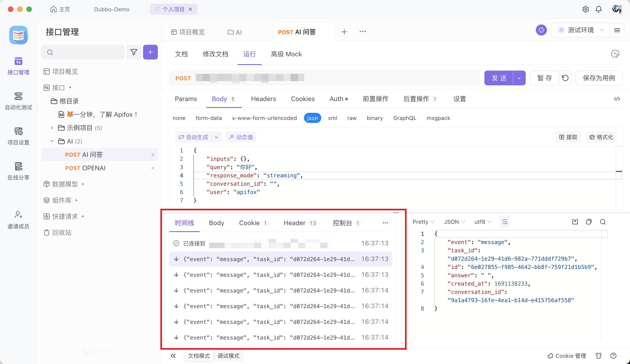
Task: Click the code snippet generator icon
Action: click(x=617, y=99)
